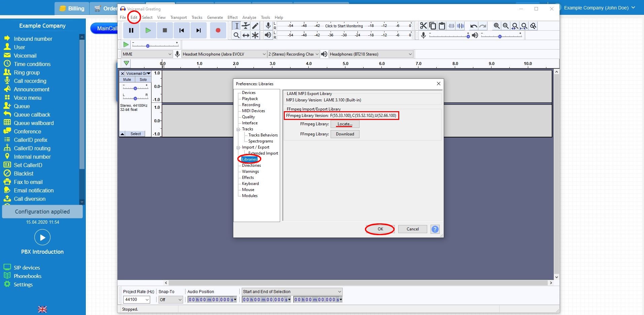
Task: Click the track gain slider
Action: click(x=135, y=88)
